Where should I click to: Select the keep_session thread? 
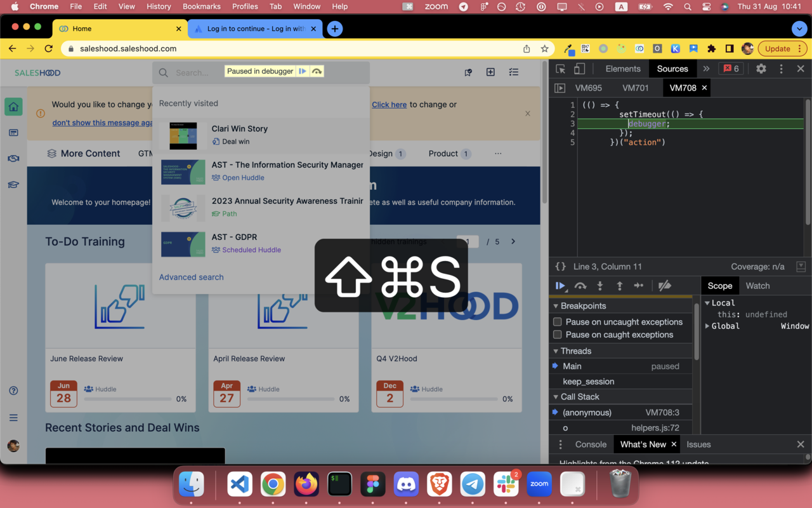tap(621, 381)
